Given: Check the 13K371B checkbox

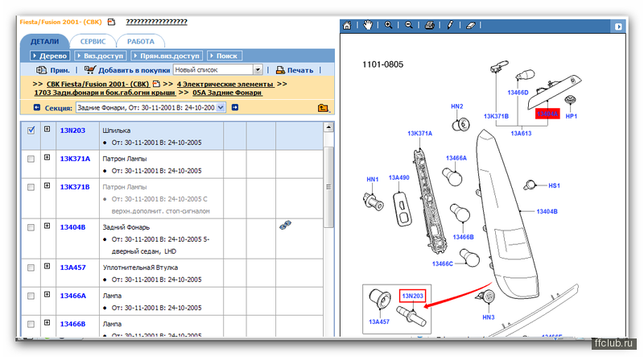Looking at the screenshot, I should 31,187.
